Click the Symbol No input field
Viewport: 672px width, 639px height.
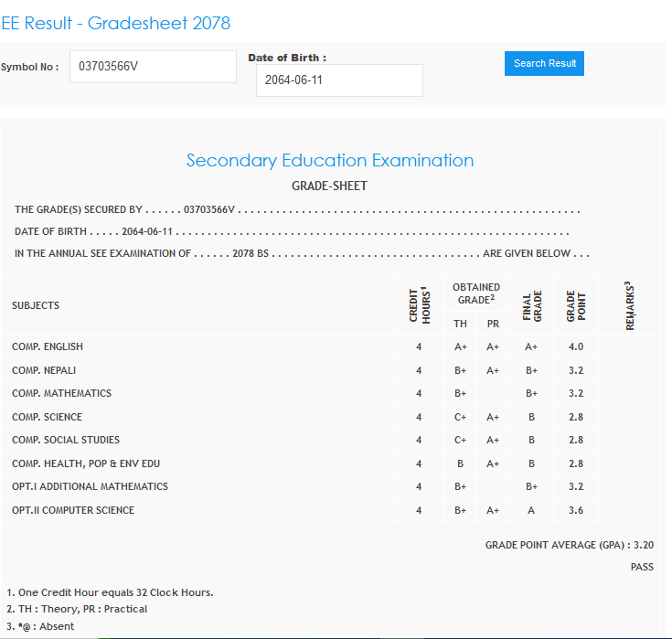pos(153,66)
